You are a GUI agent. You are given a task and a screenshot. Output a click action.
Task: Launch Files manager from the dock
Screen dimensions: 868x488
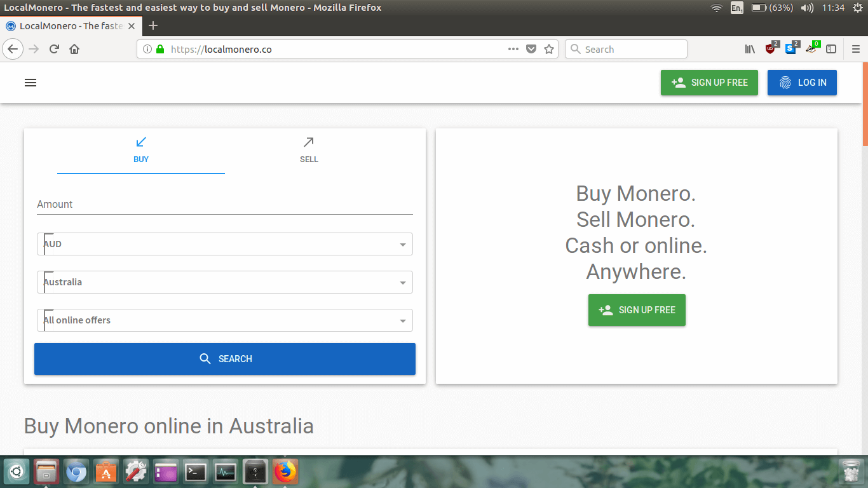tap(46, 472)
